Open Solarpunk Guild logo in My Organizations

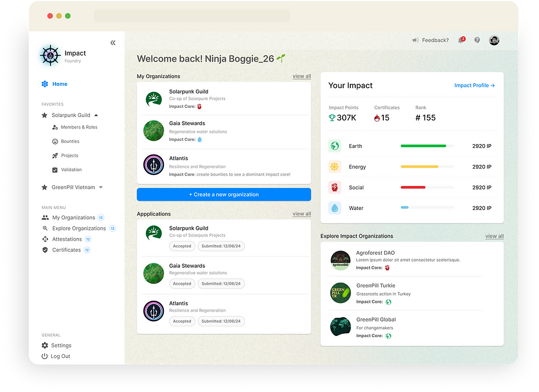(x=153, y=100)
